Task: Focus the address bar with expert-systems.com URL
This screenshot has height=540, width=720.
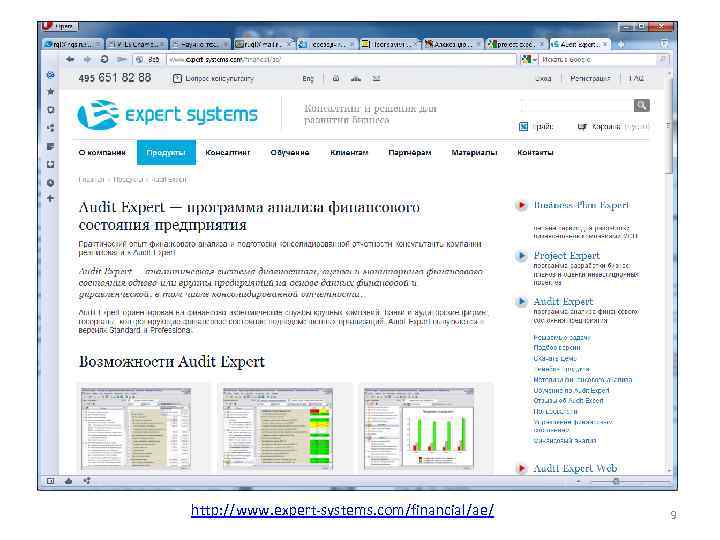Action: 341,60
